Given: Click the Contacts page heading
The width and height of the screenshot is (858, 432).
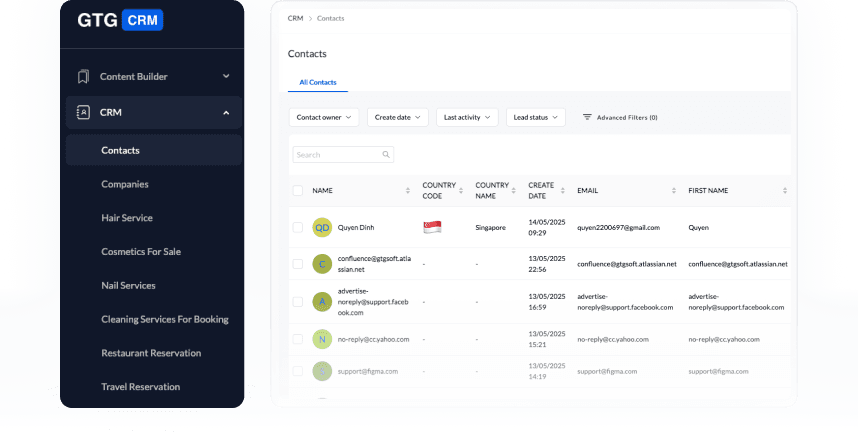Looking at the screenshot, I should (x=307, y=54).
